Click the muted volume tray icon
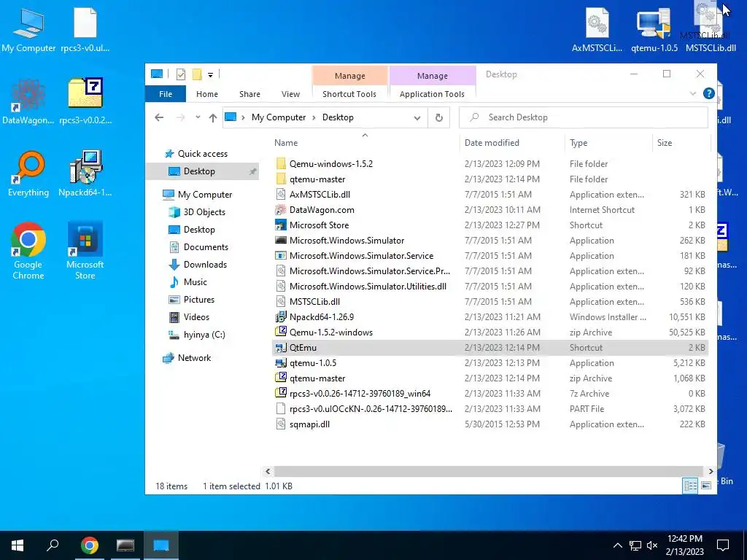 point(652,545)
